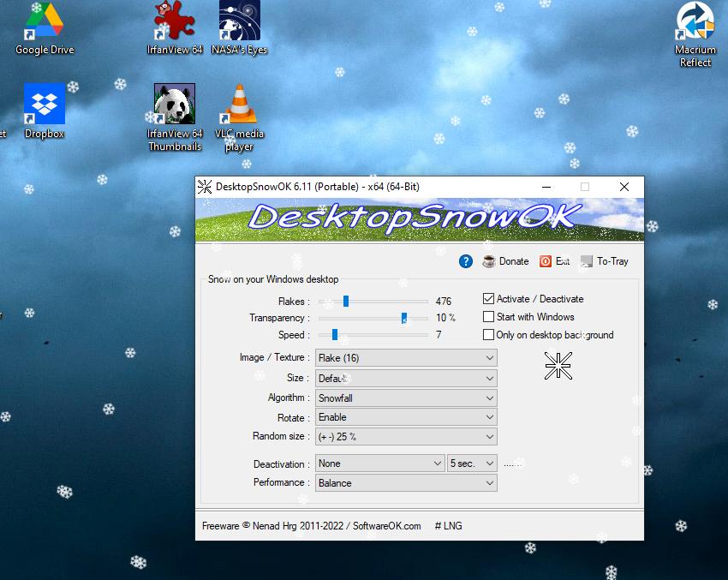The width and height of the screenshot is (728, 580).
Task: Click the Dropbox desktop icon
Action: tap(45, 111)
